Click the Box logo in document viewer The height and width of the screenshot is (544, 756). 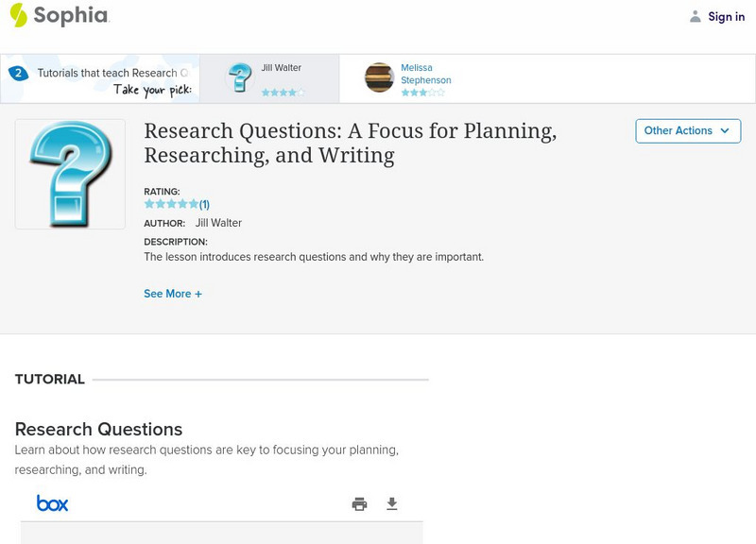[x=52, y=503]
